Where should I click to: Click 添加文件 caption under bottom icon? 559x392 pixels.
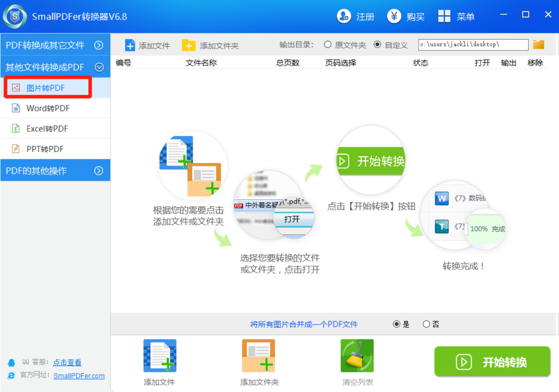click(x=160, y=382)
